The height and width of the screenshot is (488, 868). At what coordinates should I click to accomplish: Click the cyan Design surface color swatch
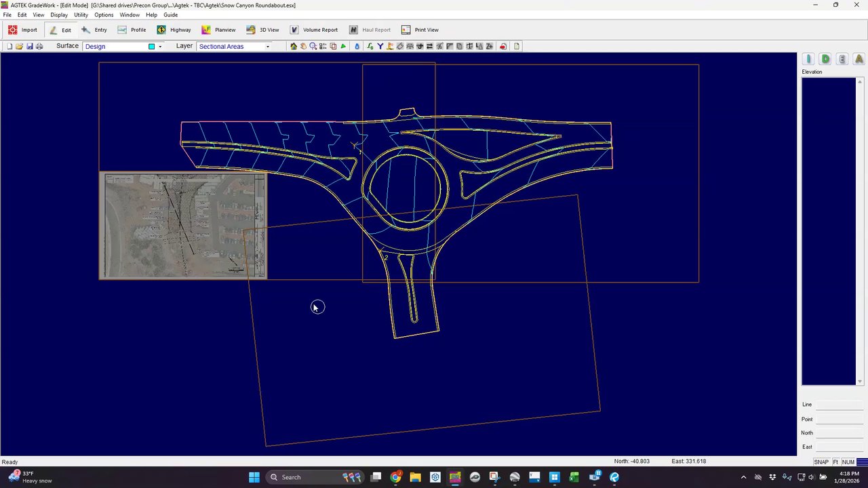point(152,46)
